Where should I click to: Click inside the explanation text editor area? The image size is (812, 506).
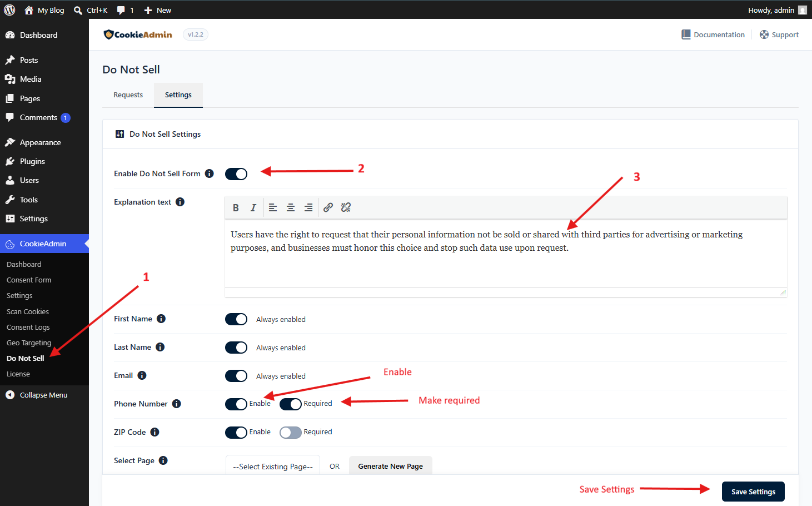point(506,254)
